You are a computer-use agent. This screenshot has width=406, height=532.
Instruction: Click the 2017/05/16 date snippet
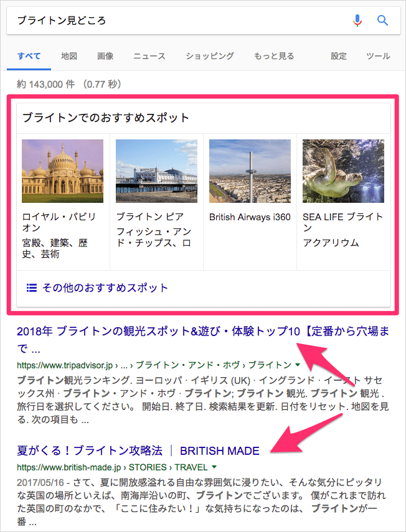[40, 482]
